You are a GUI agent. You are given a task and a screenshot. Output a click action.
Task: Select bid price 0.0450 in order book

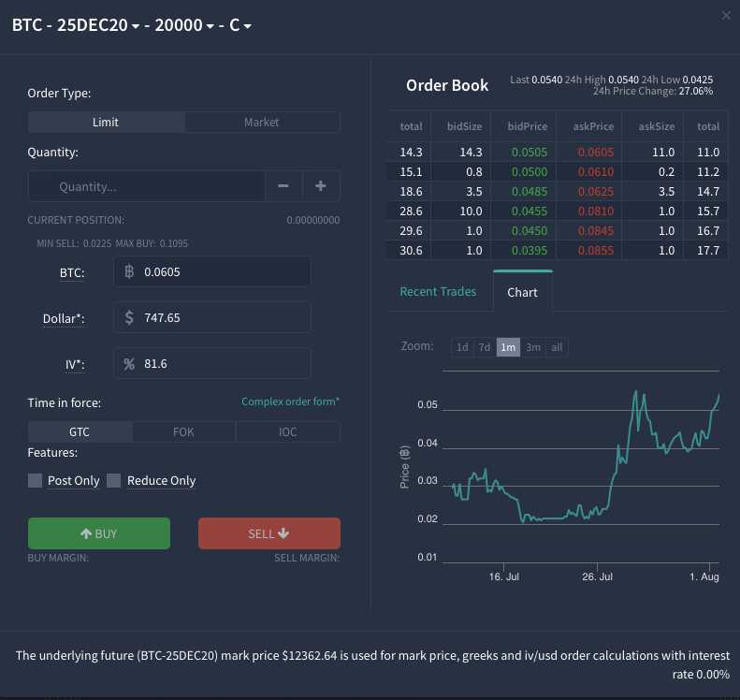[530, 231]
